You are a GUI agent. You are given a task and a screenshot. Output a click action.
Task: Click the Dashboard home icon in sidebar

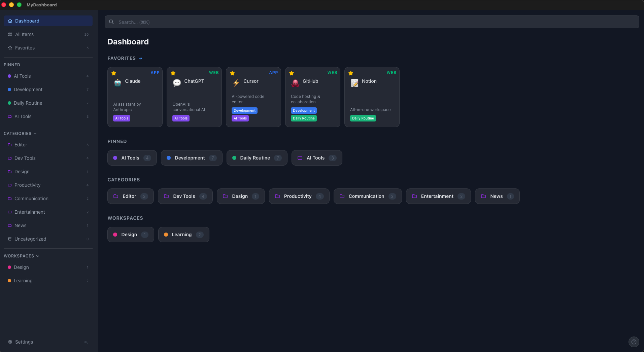point(10,21)
